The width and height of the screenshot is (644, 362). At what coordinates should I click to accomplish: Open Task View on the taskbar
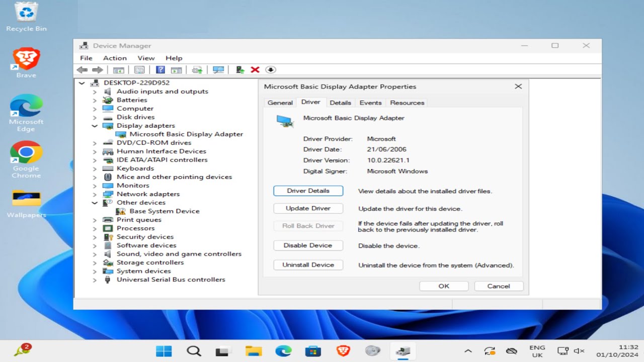click(x=223, y=351)
